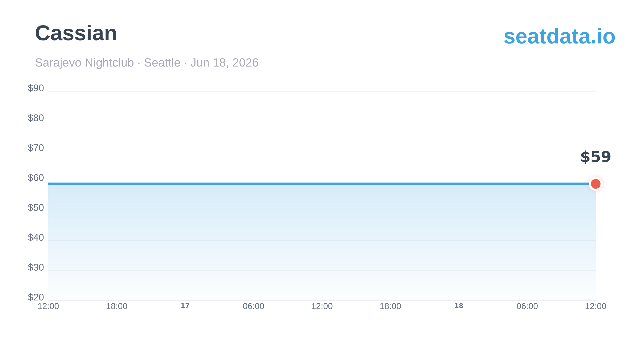Click the $50 y-axis label
The image size is (644, 338).
36,208
